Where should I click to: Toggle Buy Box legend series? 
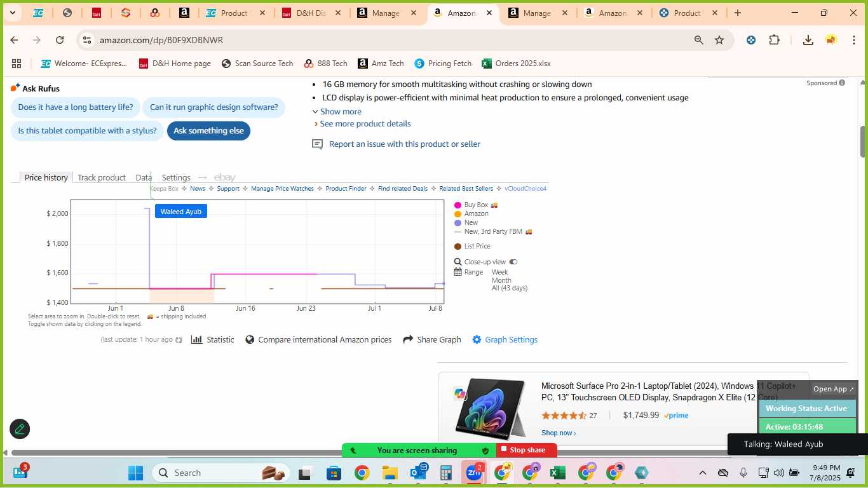pyautogui.click(x=476, y=205)
